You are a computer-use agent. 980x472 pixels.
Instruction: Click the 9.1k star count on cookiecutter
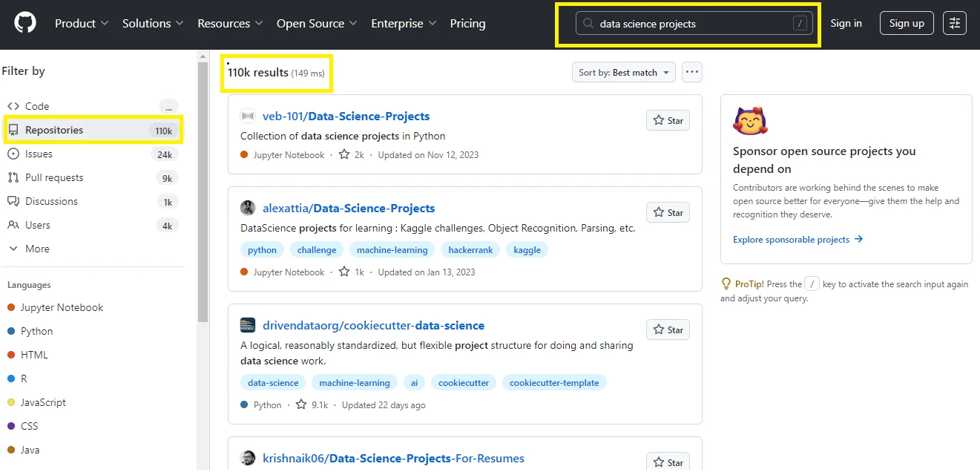point(312,405)
